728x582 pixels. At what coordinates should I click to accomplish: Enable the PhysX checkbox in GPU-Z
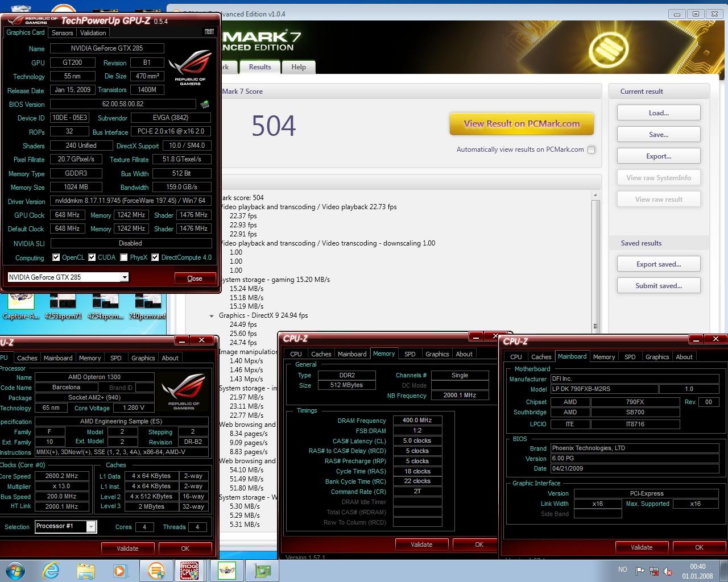[x=123, y=257]
